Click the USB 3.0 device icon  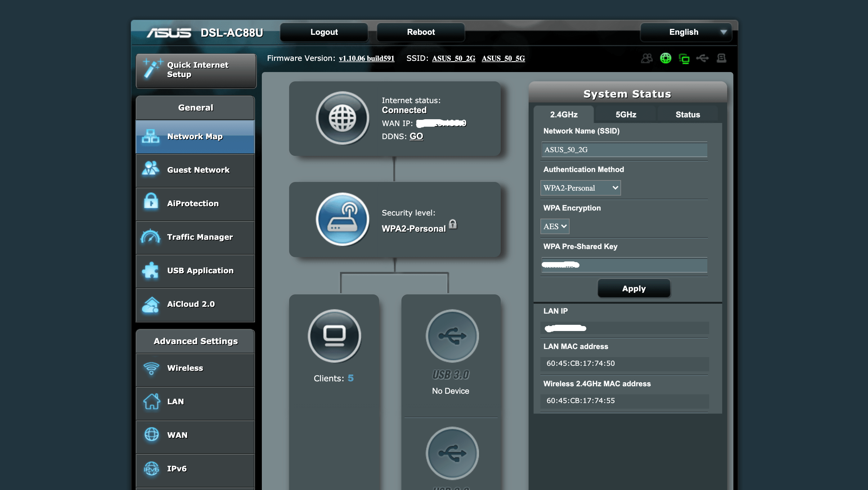[452, 336]
